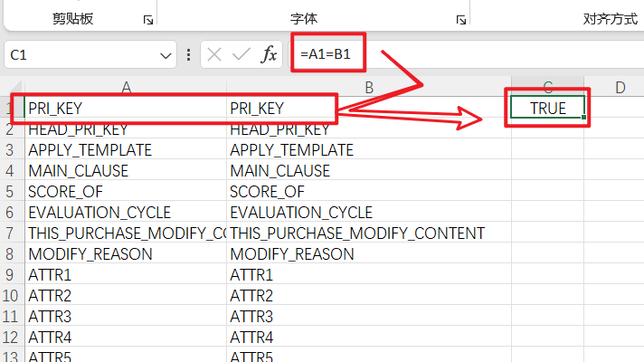Select column A header

127,87
